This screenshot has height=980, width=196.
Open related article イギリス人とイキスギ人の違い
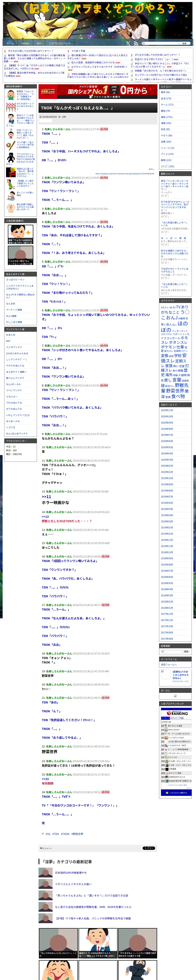(x=73, y=884)
